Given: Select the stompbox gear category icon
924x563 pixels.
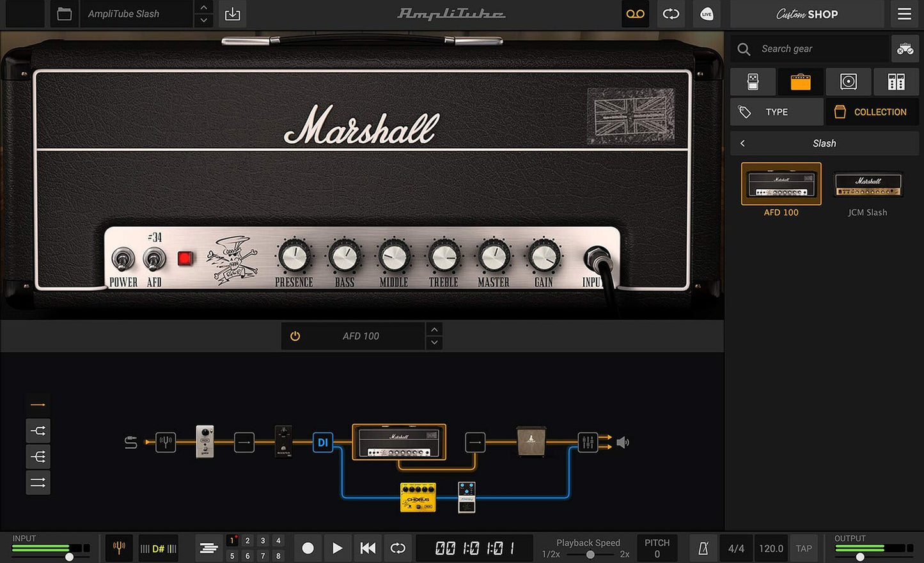Looking at the screenshot, I should click(x=753, y=81).
